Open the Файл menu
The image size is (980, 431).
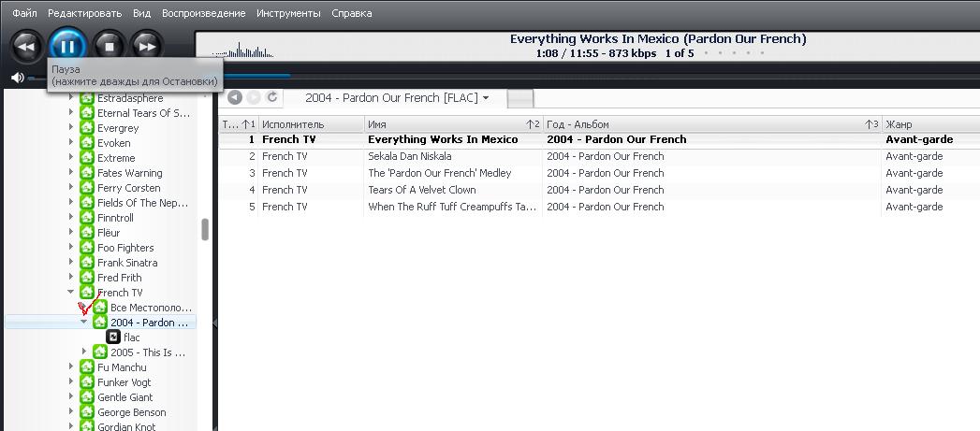(25, 13)
